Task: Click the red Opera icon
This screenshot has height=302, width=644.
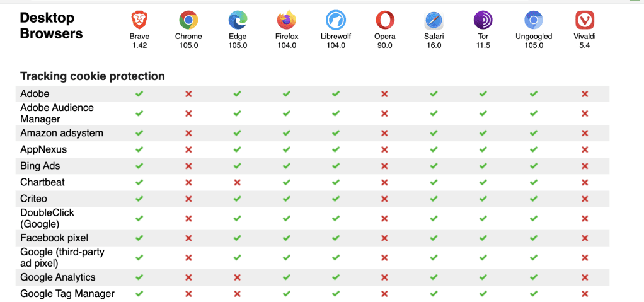Action: pos(385,20)
